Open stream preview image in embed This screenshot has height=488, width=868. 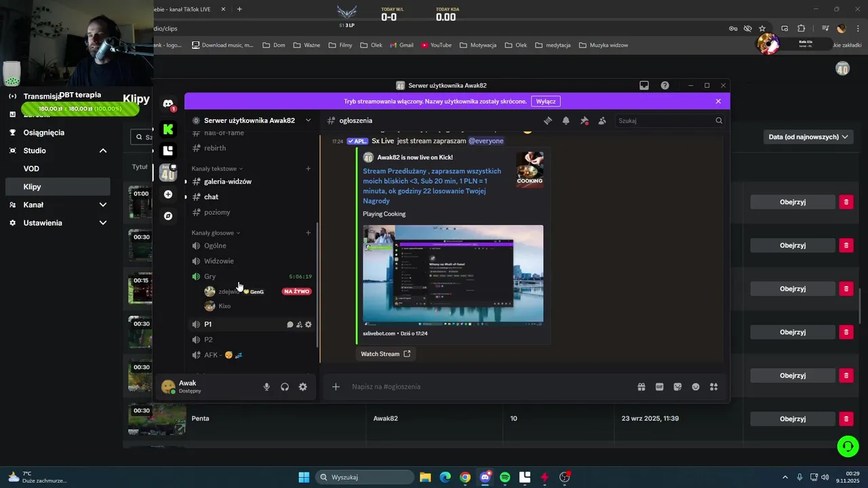click(x=453, y=274)
